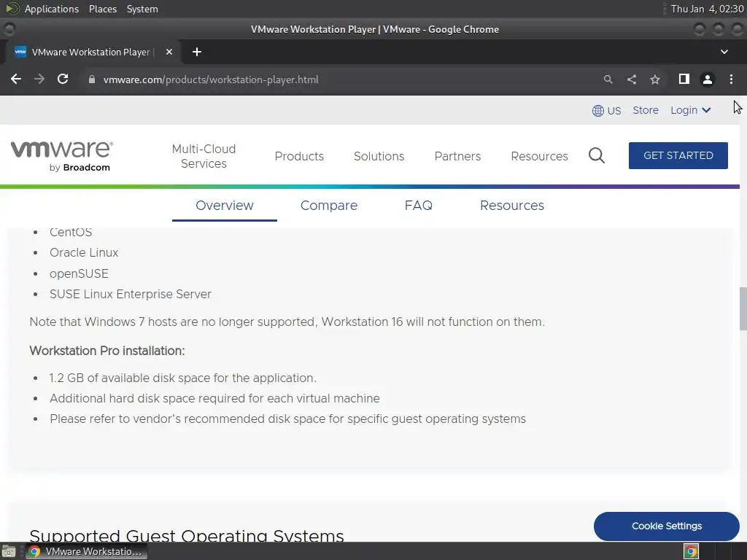
Task: Click the 'Workstation Pro installation:' heading
Action: pos(107,351)
